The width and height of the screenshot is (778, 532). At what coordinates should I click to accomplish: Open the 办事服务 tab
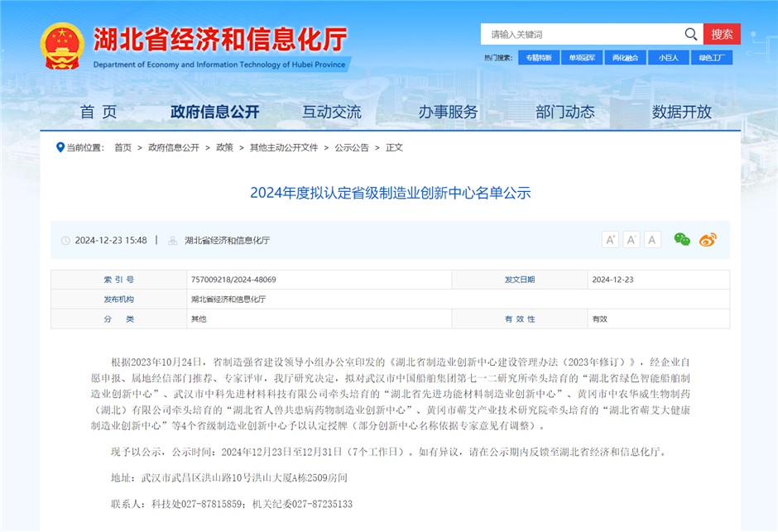447,112
